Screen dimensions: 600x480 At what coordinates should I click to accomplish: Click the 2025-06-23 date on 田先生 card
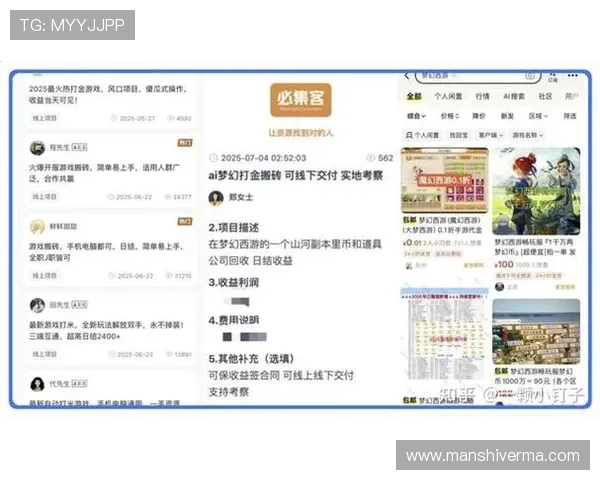[135, 355]
